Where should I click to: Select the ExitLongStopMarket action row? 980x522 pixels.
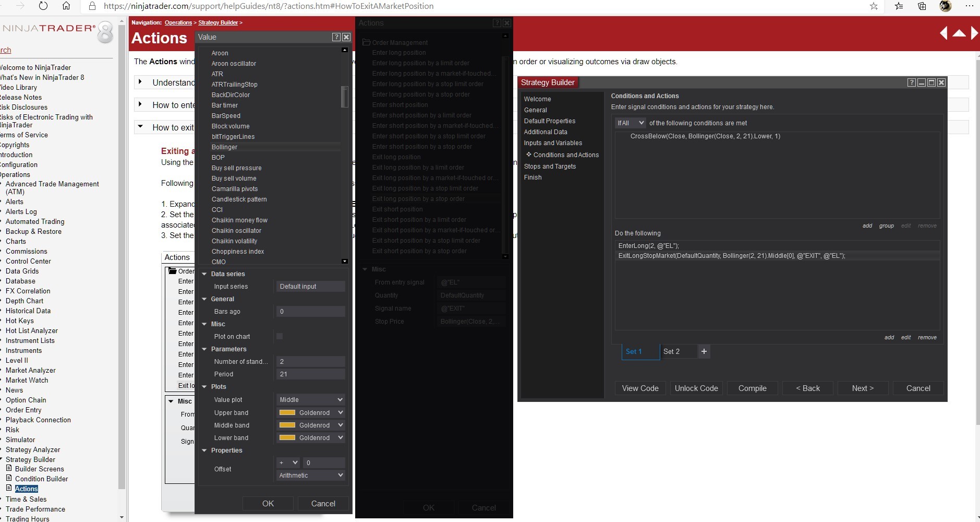coord(777,256)
